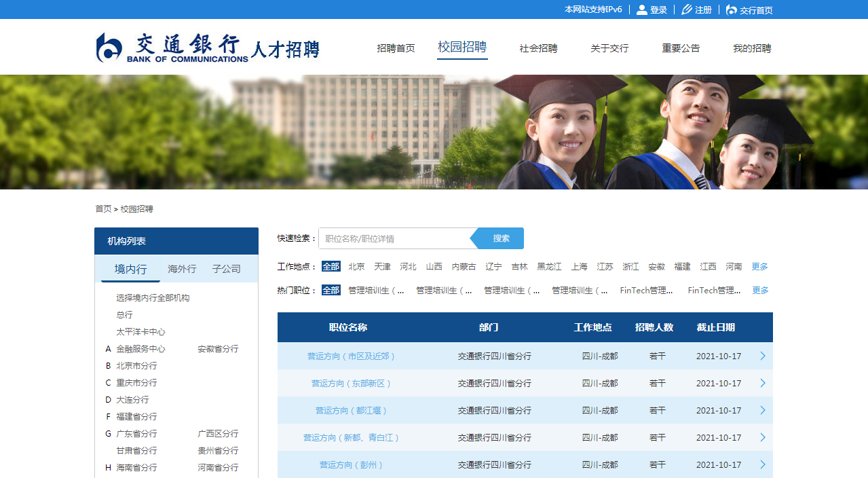Click the 交行首页 home logo icon
This screenshot has width=868, height=478.
731,10
